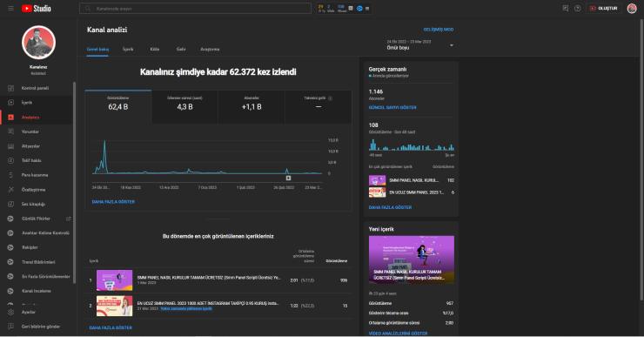Open the feedback/comments icon in the top bar
This screenshot has height=337, width=644.
(566, 8)
